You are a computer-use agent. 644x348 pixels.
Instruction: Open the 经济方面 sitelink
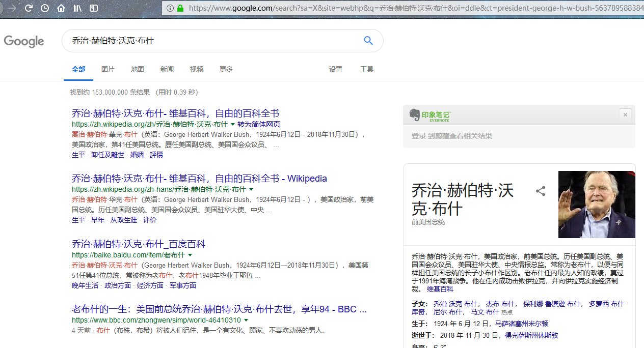point(150,285)
